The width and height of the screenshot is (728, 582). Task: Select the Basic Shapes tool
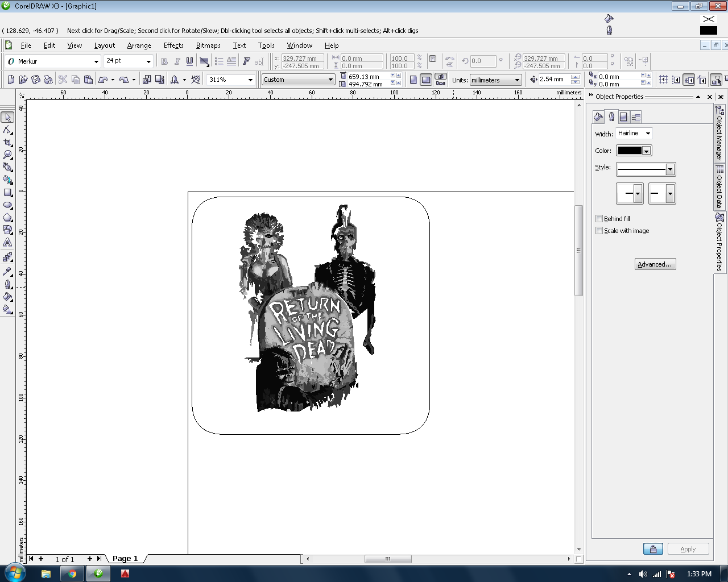7,230
